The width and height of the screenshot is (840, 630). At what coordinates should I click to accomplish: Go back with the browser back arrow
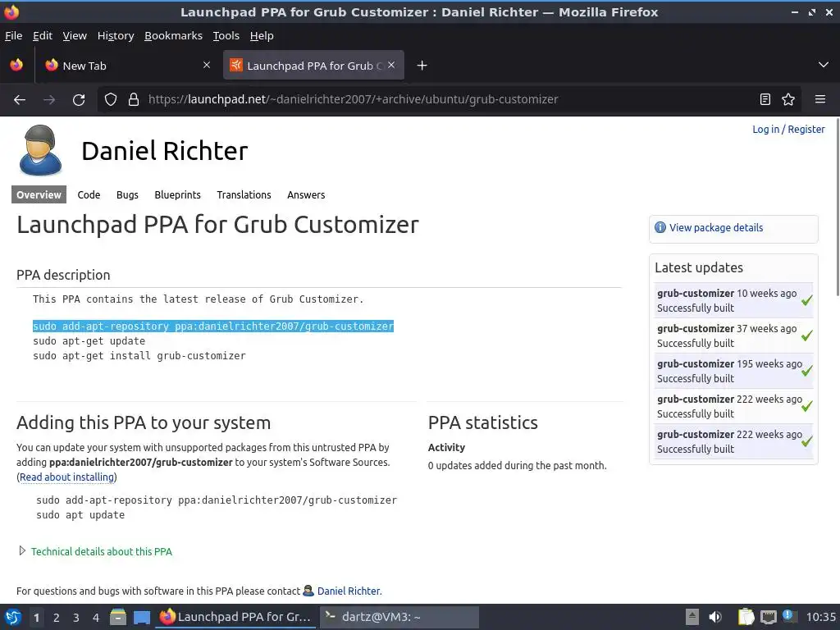pos(20,99)
